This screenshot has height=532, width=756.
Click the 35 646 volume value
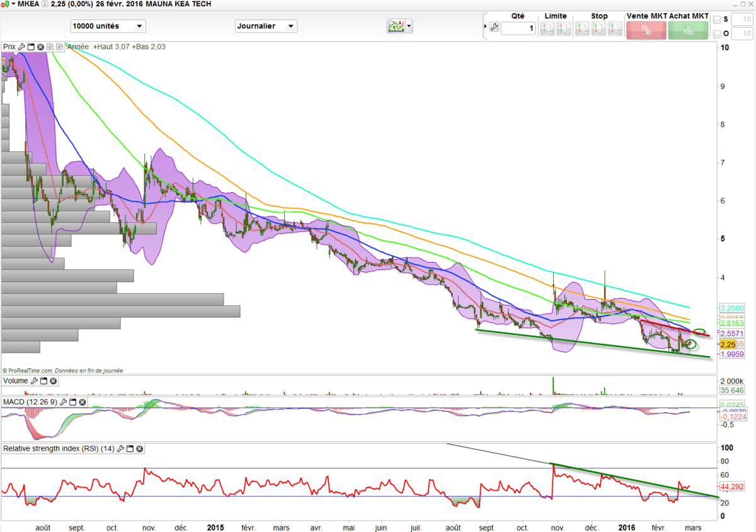tap(732, 390)
